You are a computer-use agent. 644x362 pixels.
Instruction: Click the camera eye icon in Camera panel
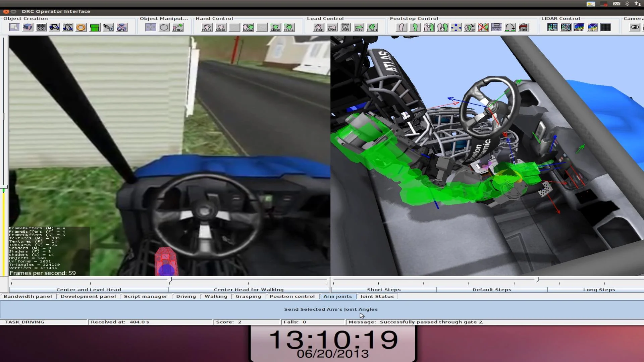635,27
